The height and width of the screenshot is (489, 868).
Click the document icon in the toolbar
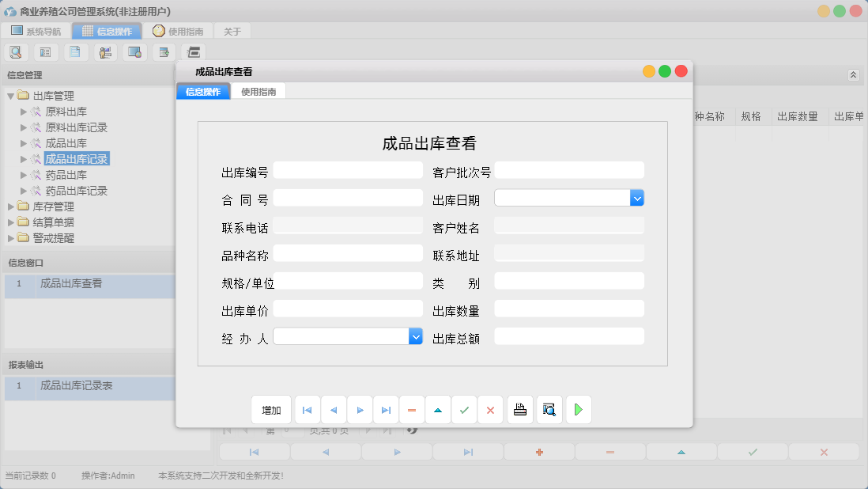pyautogui.click(x=75, y=51)
